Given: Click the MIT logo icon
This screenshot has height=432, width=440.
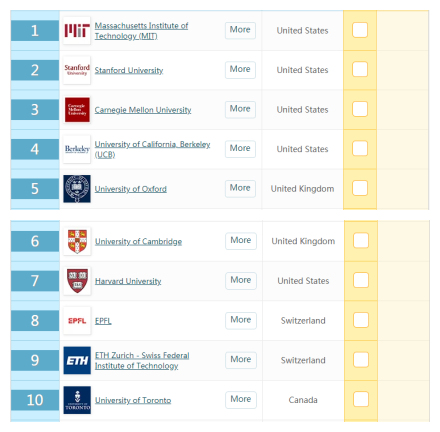Looking at the screenshot, I should tap(77, 30).
